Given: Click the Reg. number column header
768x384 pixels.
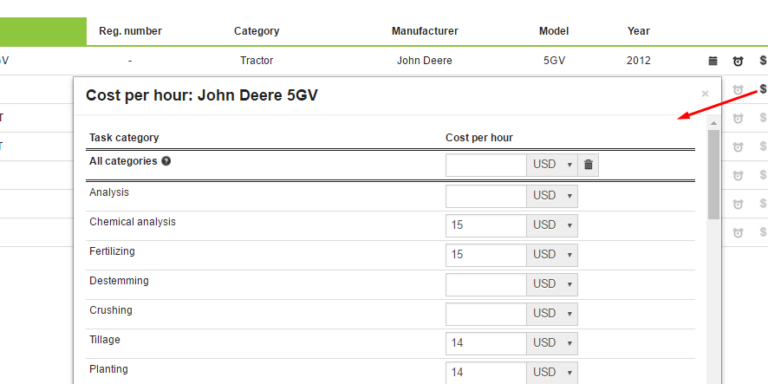Looking at the screenshot, I should tap(130, 31).
